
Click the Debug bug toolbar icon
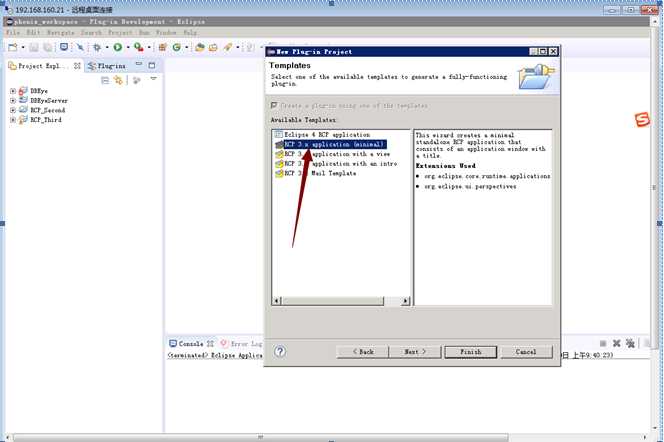97,47
